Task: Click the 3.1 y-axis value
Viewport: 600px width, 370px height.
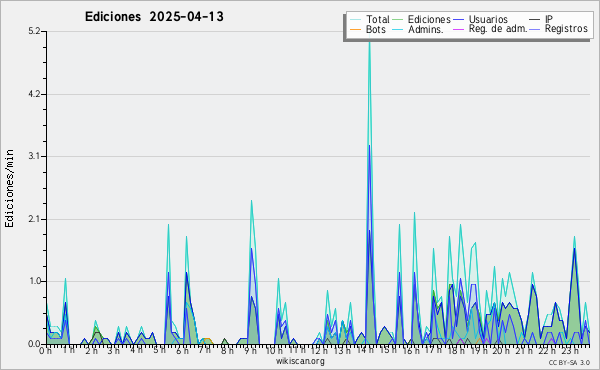Action: [x=34, y=156]
